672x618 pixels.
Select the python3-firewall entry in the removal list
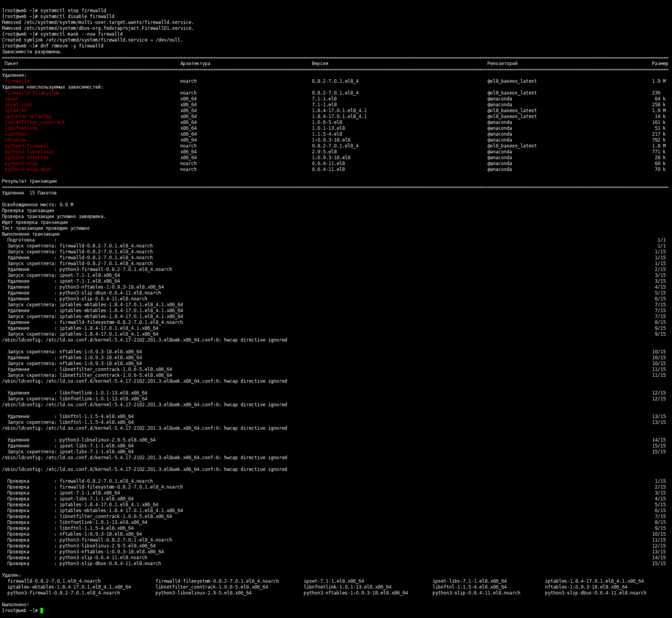26,145
